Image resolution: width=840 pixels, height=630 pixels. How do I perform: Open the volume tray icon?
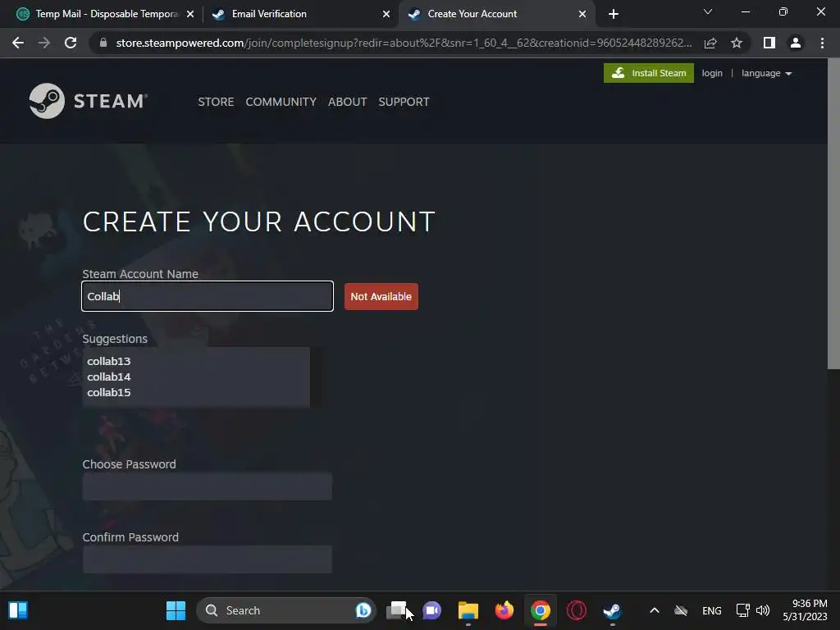762,610
